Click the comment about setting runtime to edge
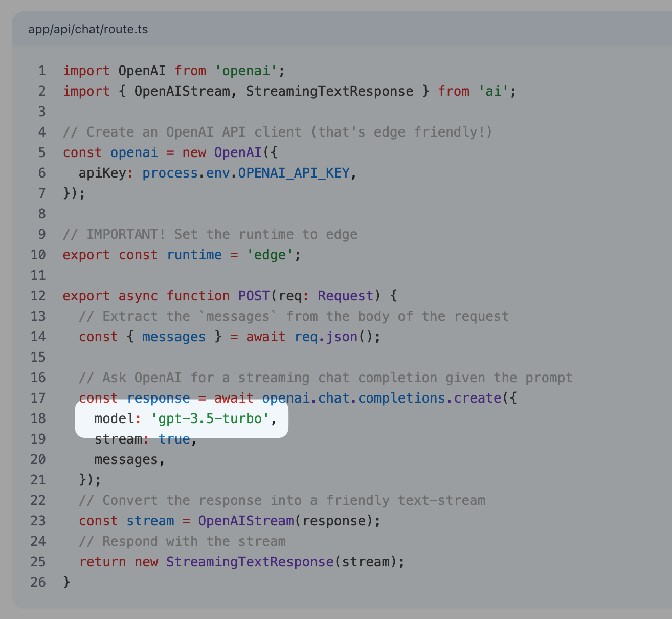 (210, 234)
